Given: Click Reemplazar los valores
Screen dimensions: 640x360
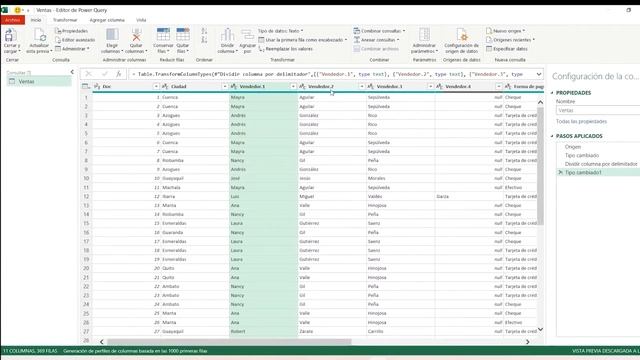Looking at the screenshot, I should tap(285, 49).
